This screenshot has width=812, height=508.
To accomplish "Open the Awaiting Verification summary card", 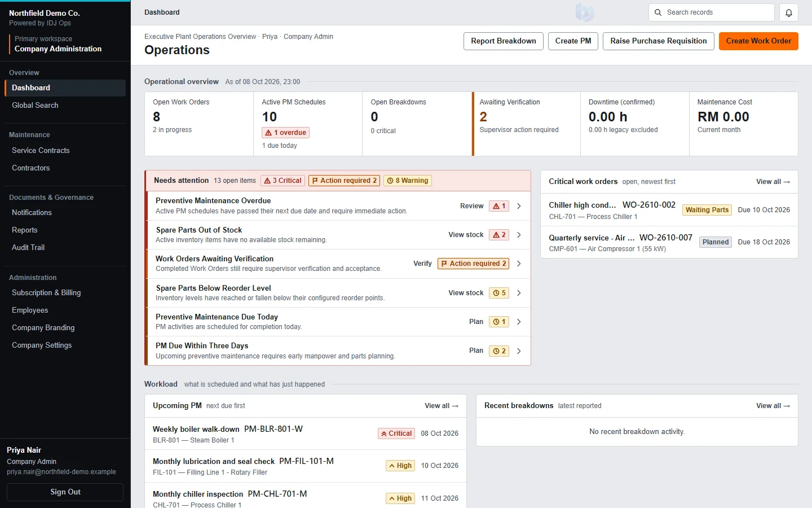I will click(x=527, y=124).
